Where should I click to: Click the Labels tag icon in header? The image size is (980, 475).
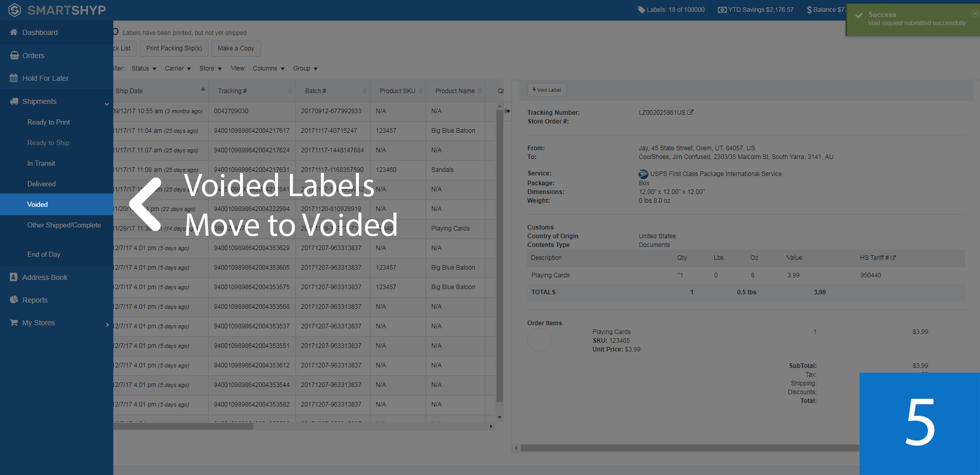[x=641, y=10]
